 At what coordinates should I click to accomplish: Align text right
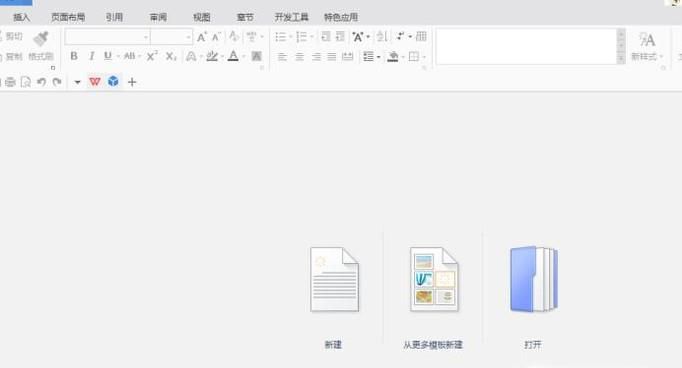pyautogui.click(x=316, y=57)
